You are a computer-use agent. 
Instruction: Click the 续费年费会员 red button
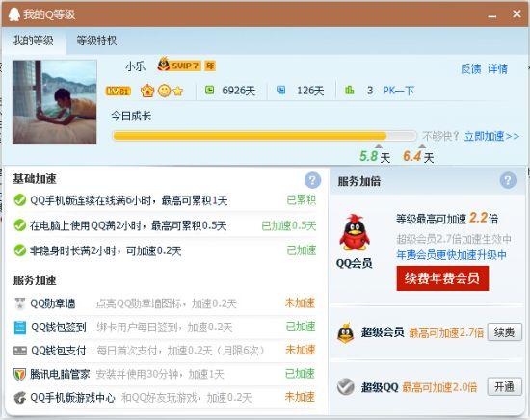tap(442, 278)
